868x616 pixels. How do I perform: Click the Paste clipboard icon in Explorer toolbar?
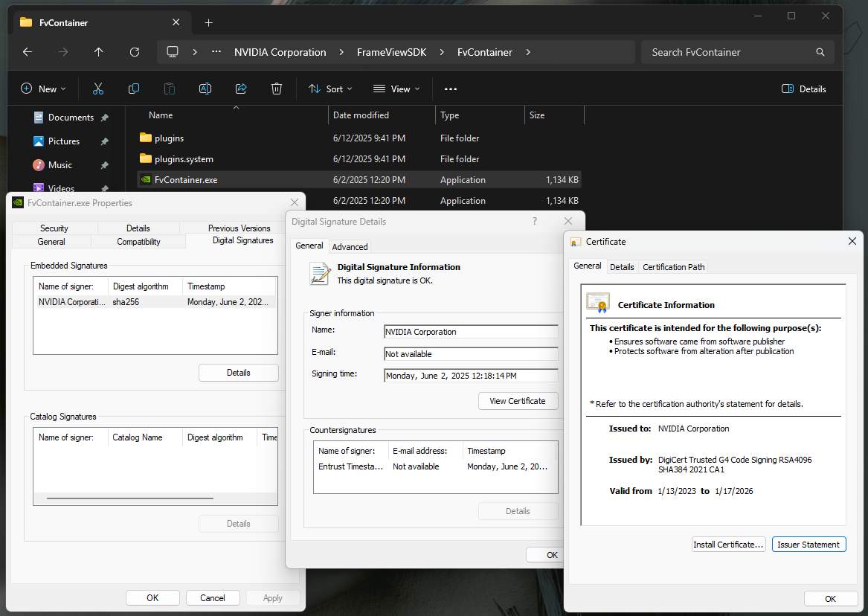170,89
